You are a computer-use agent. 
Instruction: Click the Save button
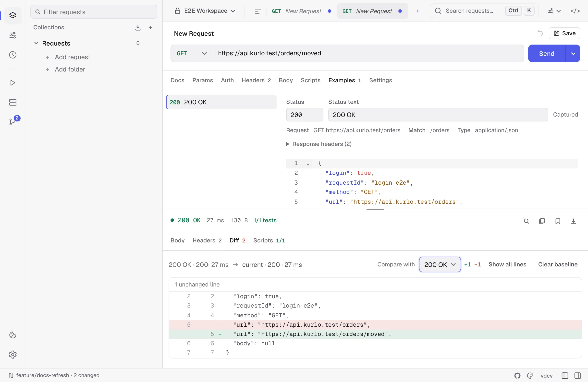564,33
